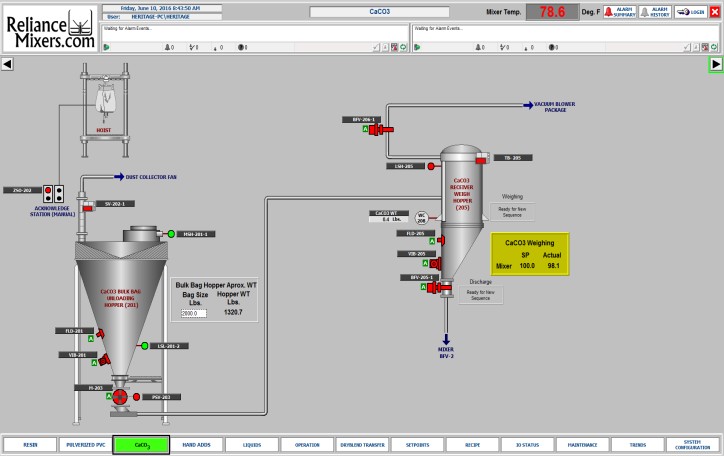Click the Bag Size Lbs. input field

tap(194, 313)
